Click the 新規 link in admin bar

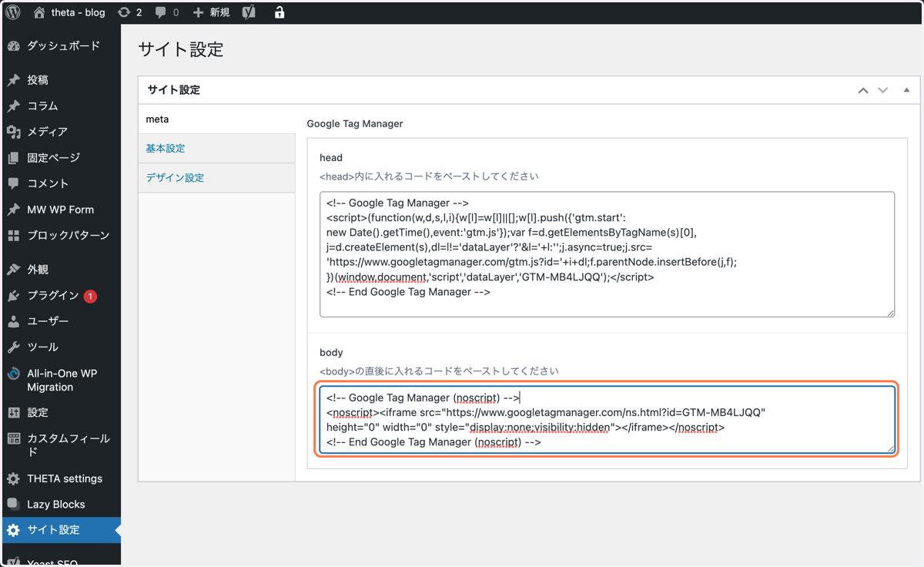(x=219, y=12)
